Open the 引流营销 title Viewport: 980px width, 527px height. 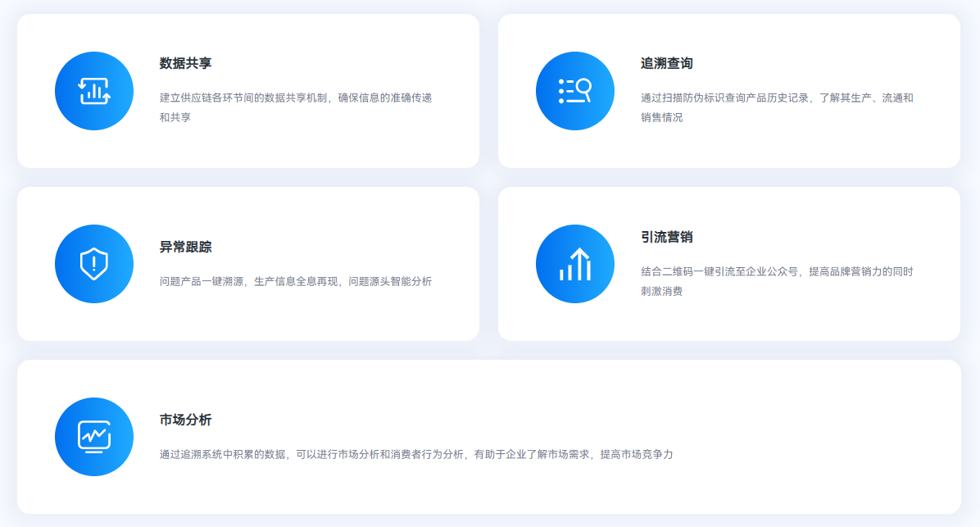pyautogui.click(x=667, y=237)
